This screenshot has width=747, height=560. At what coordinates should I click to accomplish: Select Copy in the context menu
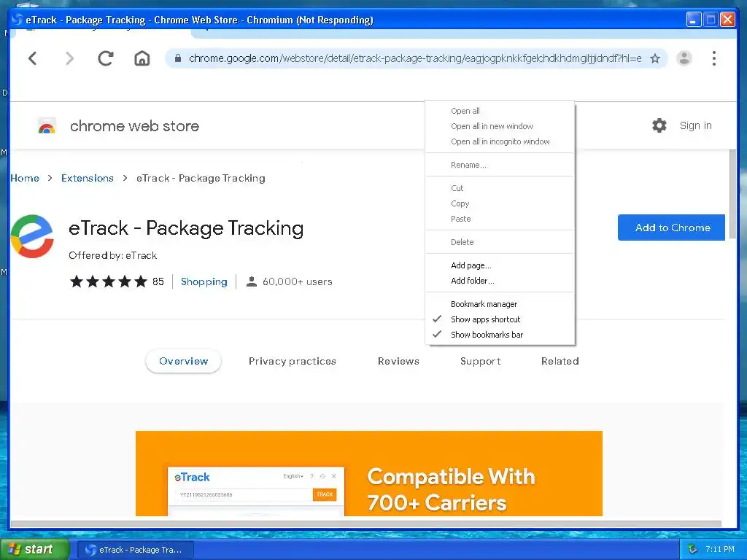pyautogui.click(x=500, y=203)
